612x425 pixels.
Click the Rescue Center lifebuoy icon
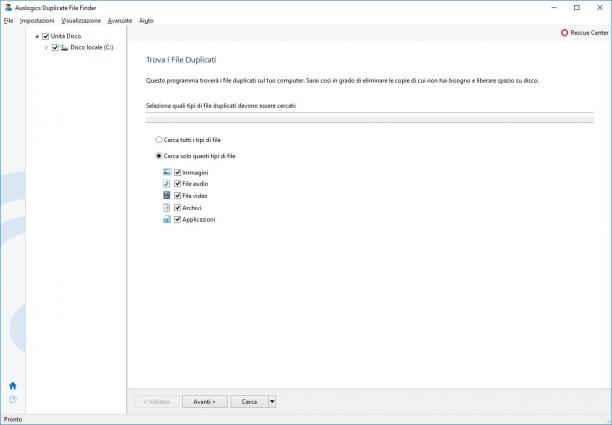click(564, 33)
